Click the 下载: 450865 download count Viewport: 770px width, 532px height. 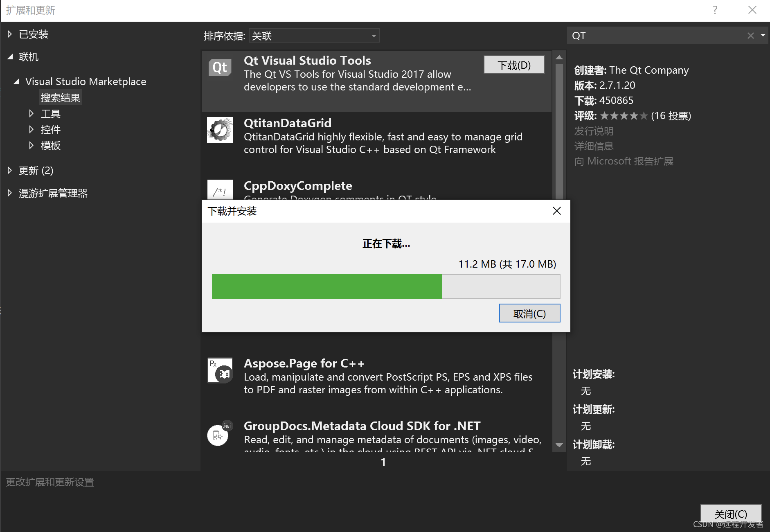click(x=604, y=101)
